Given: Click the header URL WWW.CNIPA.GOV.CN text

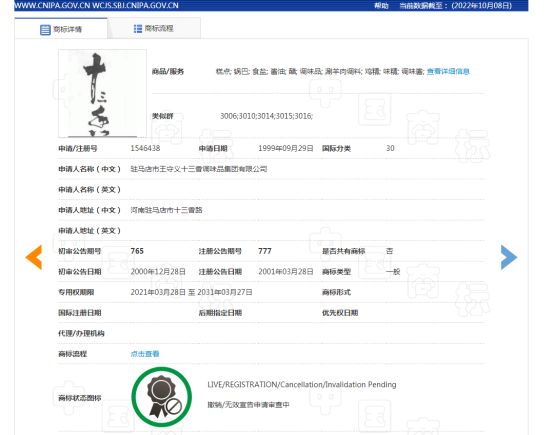Looking at the screenshot, I should point(52,6).
